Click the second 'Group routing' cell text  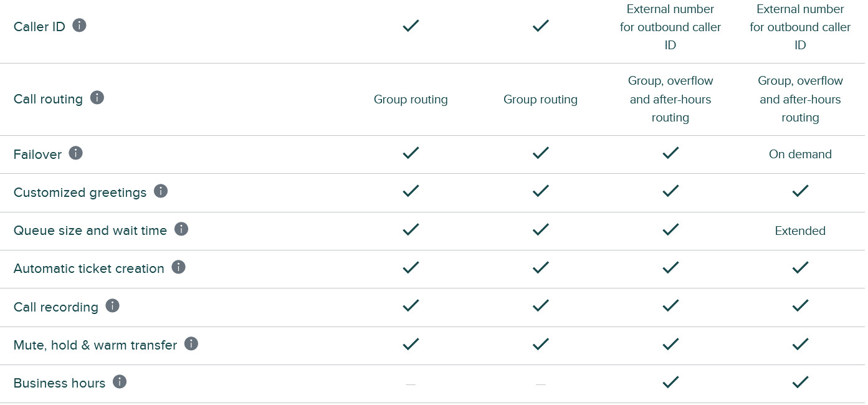coord(540,99)
